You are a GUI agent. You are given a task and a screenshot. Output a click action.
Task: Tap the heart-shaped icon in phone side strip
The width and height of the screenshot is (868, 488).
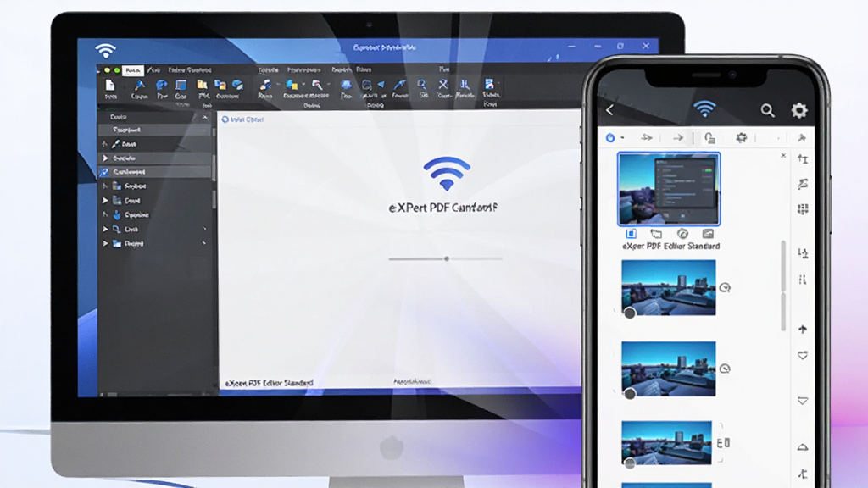[803, 356]
